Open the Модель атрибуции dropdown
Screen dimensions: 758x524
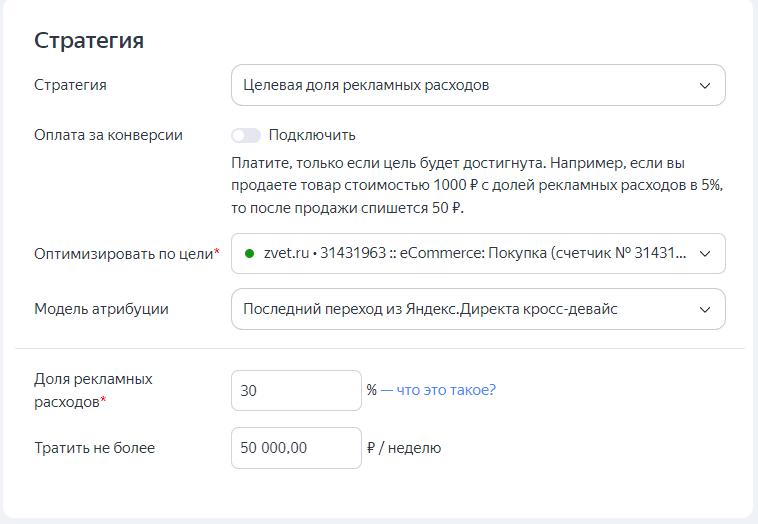478,309
